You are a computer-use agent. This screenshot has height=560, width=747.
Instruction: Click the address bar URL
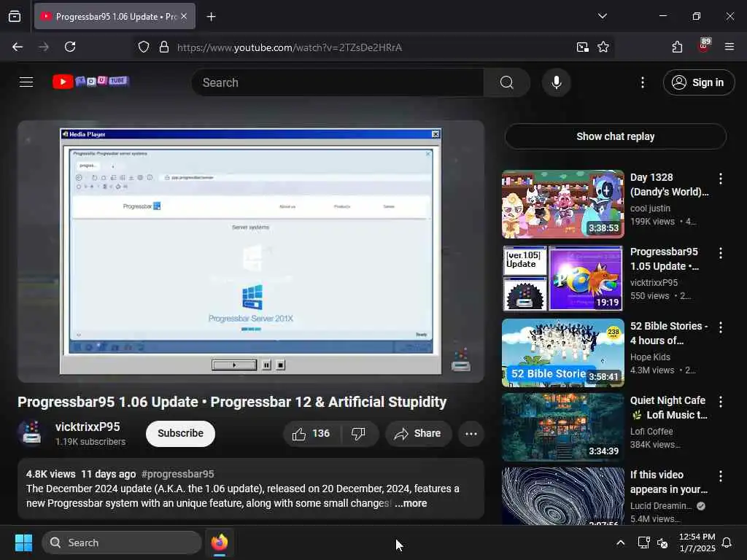pyautogui.click(x=290, y=47)
